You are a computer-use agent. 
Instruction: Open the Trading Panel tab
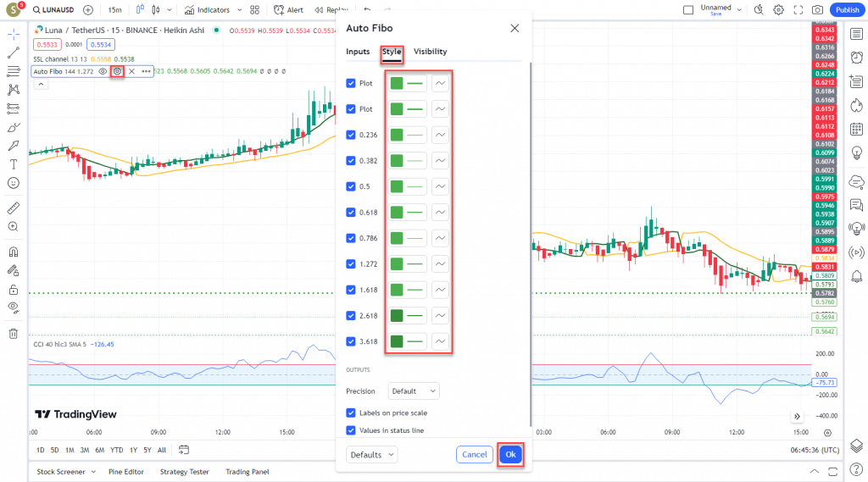[248, 472]
